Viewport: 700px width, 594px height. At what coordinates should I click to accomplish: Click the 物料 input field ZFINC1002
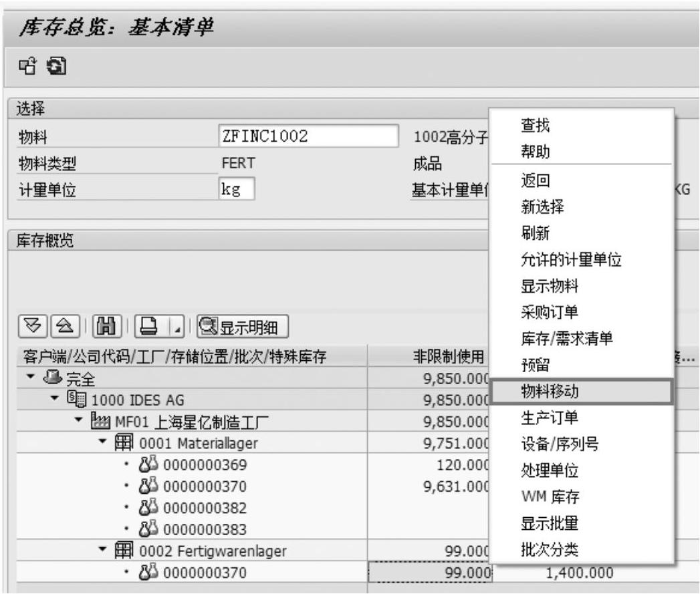(308, 136)
